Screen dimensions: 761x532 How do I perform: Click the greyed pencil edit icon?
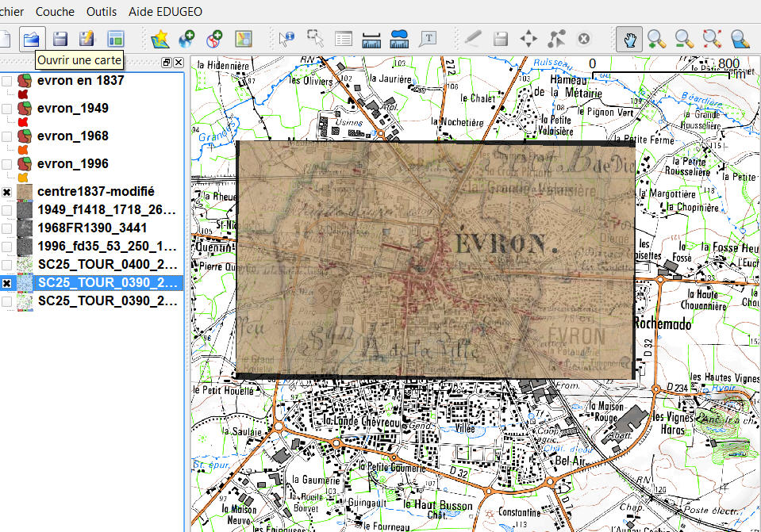tap(472, 38)
